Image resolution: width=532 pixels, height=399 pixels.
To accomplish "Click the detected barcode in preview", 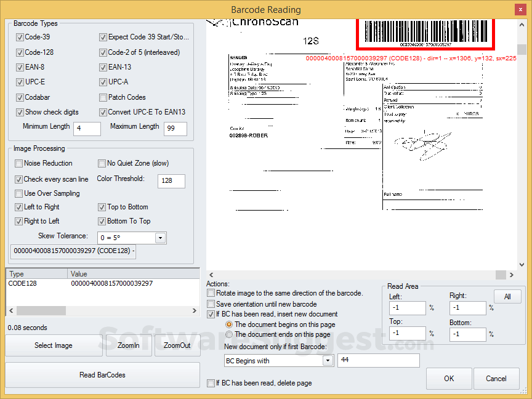I will click(425, 34).
